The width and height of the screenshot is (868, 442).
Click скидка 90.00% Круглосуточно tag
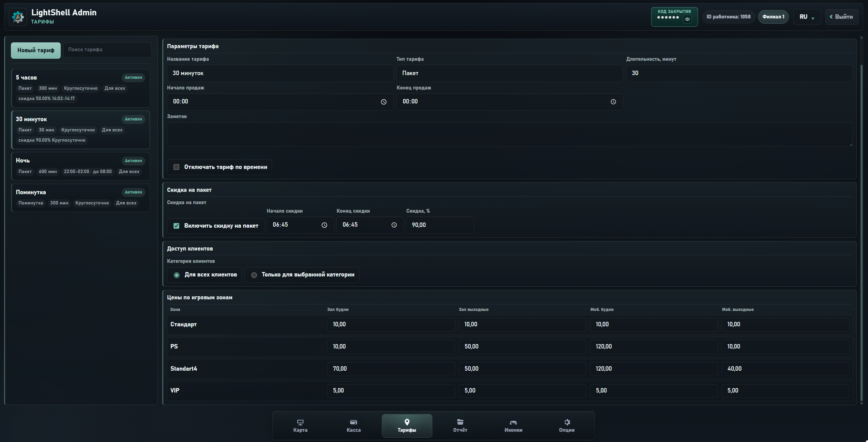pos(52,140)
